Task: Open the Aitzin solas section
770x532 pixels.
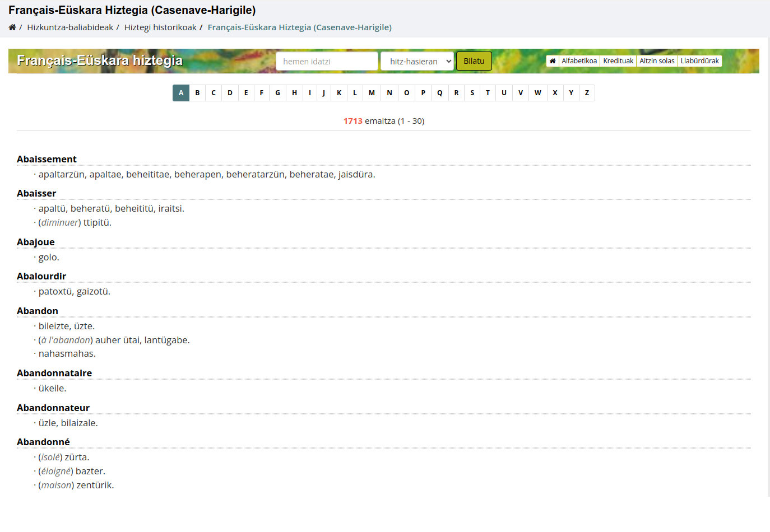Action: 657,61
